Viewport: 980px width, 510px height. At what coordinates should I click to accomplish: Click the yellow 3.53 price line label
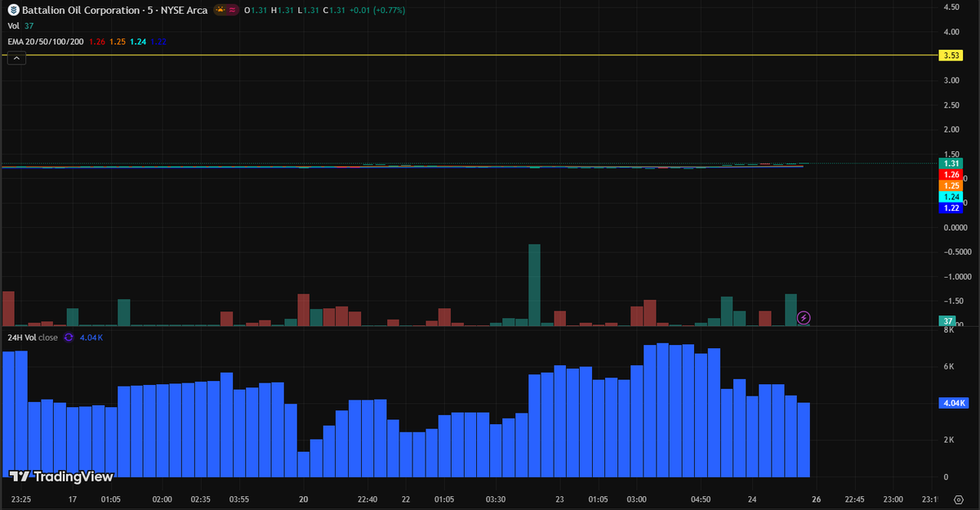tap(951, 56)
